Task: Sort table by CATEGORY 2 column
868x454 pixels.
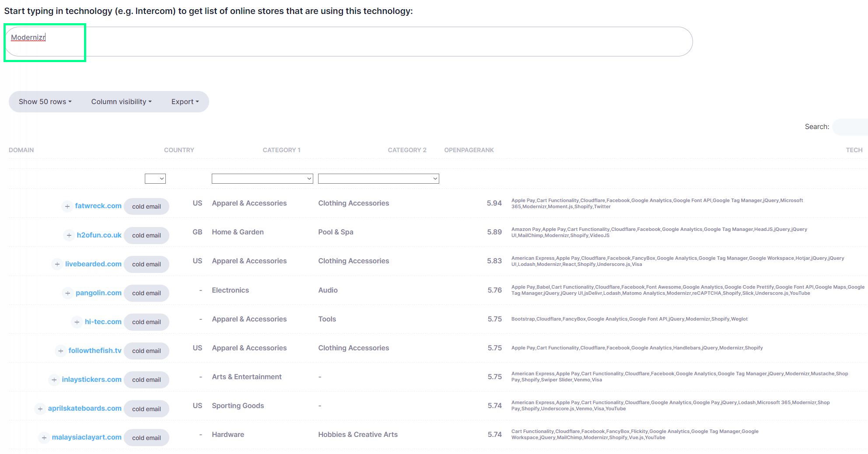Action: coord(407,150)
